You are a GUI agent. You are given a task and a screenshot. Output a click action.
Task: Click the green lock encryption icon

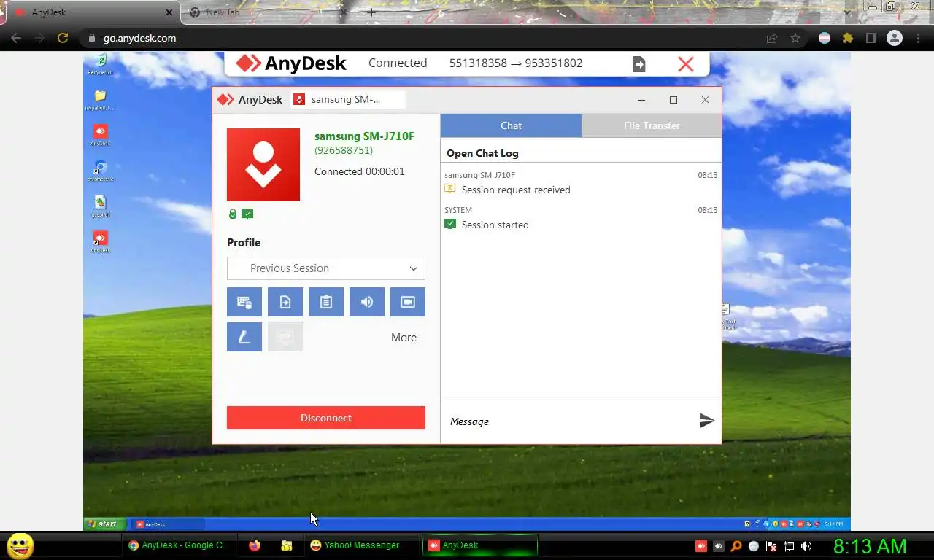233,214
